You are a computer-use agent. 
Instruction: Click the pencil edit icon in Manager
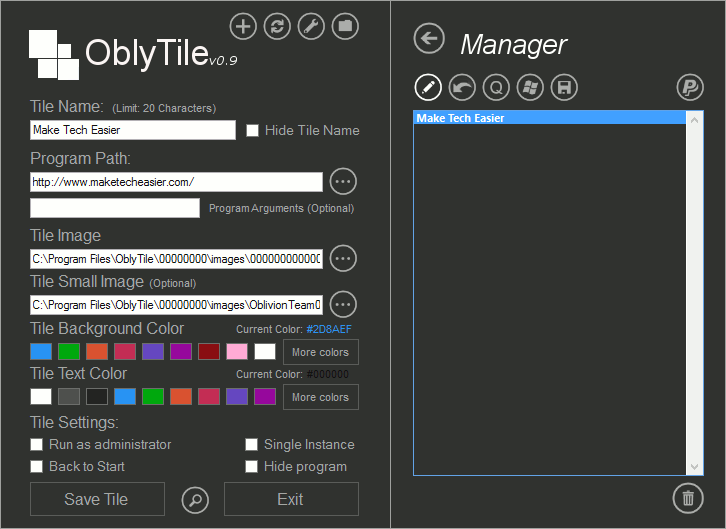(x=428, y=87)
